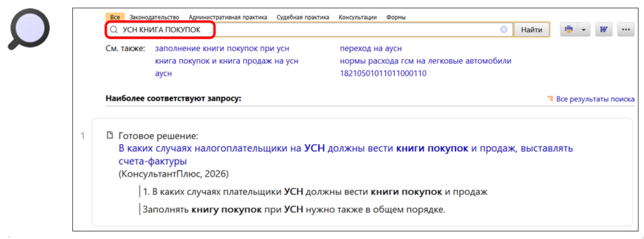
Task: Click the magnifier icon inside the search box
Action: tap(113, 30)
